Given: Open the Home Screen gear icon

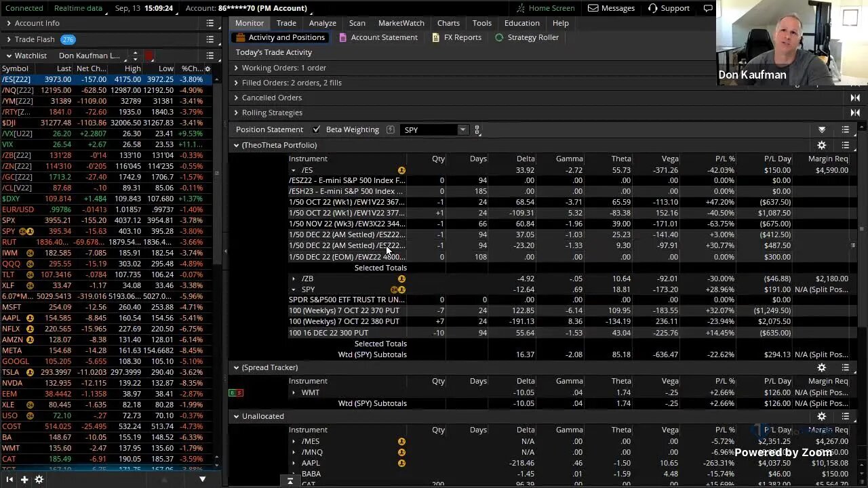Looking at the screenshot, I should (x=521, y=8).
